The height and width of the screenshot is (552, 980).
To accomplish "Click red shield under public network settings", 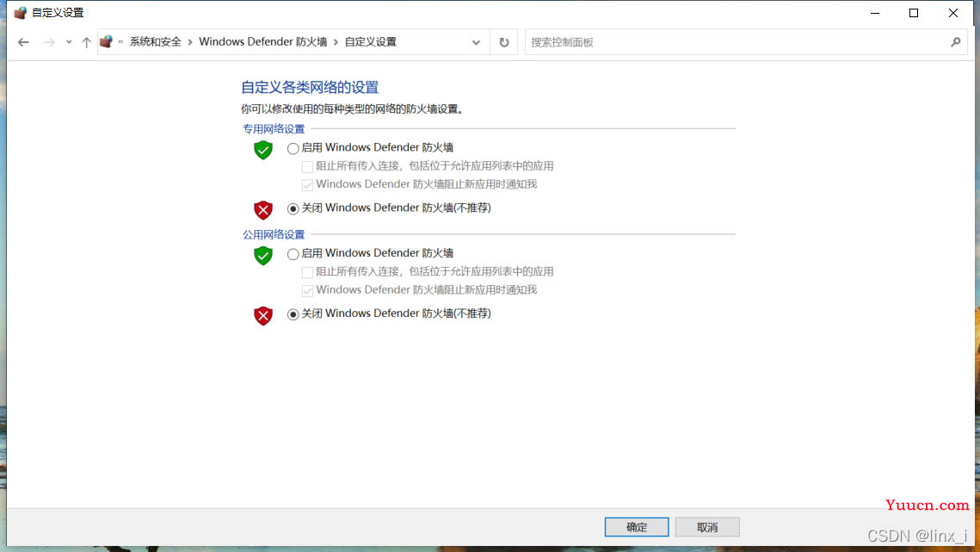I will pos(263,315).
